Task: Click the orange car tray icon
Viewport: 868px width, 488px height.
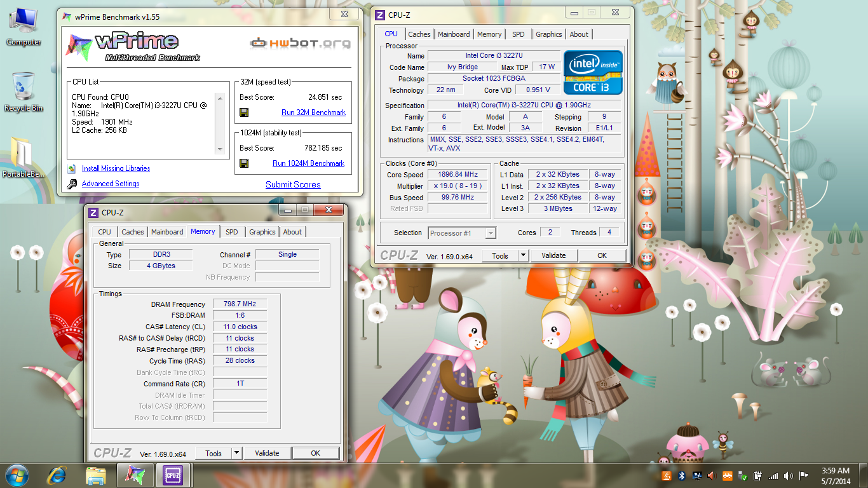Action: click(x=727, y=475)
